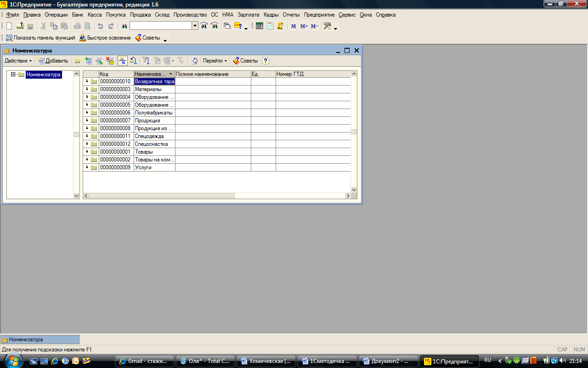Click the Undo arrow icon
The image size is (588, 368).
click(x=100, y=26)
